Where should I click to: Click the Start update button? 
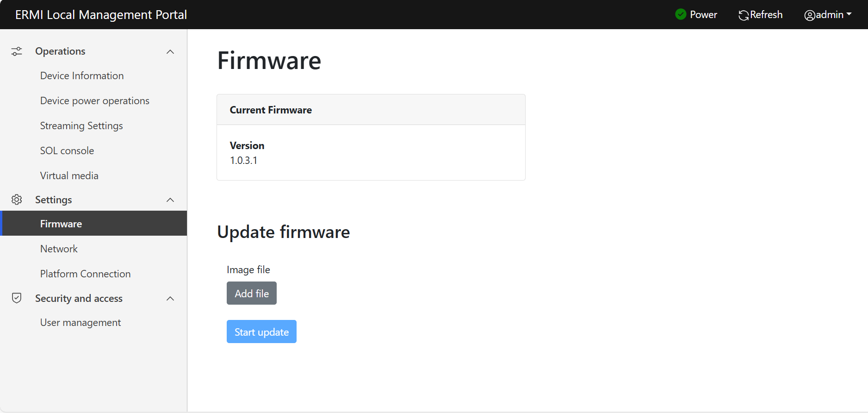click(x=261, y=332)
